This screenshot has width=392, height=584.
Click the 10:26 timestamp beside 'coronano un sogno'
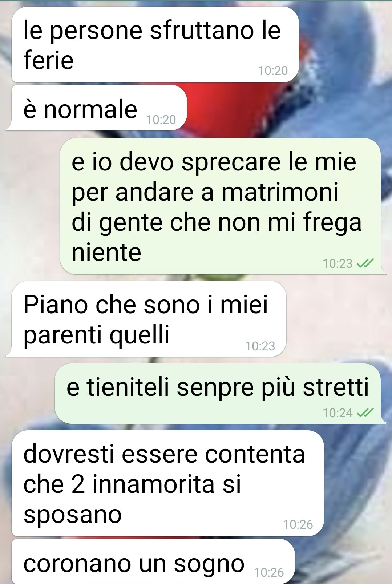tap(269, 572)
